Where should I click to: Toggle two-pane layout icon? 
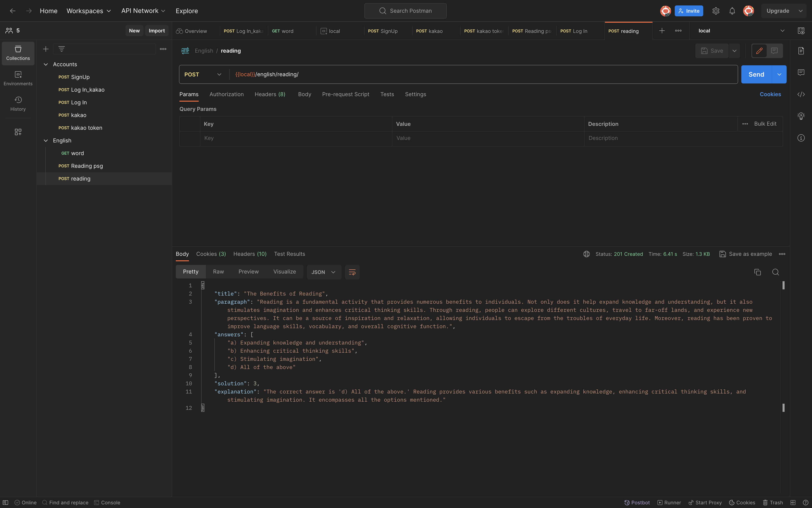click(793, 503)
